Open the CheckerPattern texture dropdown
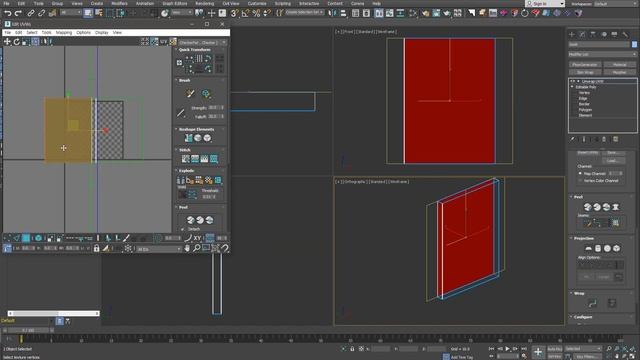This screenshot has width=640, height=360. pyautogui.click(x=202, y=42)
